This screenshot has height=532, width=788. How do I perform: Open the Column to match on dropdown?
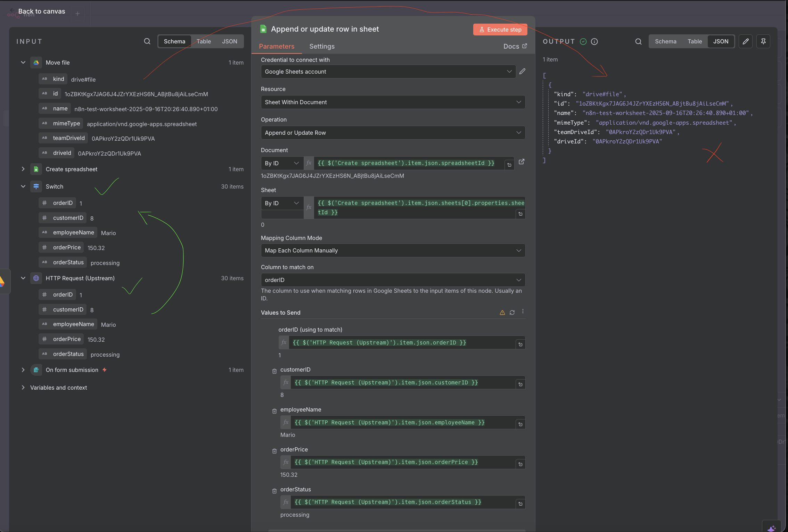393,280
